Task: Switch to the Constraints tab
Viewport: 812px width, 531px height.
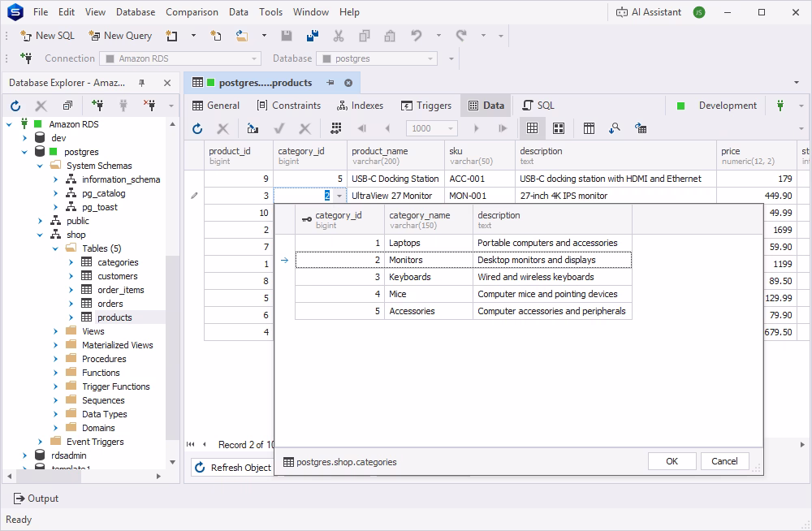Action: coord(288,106)
